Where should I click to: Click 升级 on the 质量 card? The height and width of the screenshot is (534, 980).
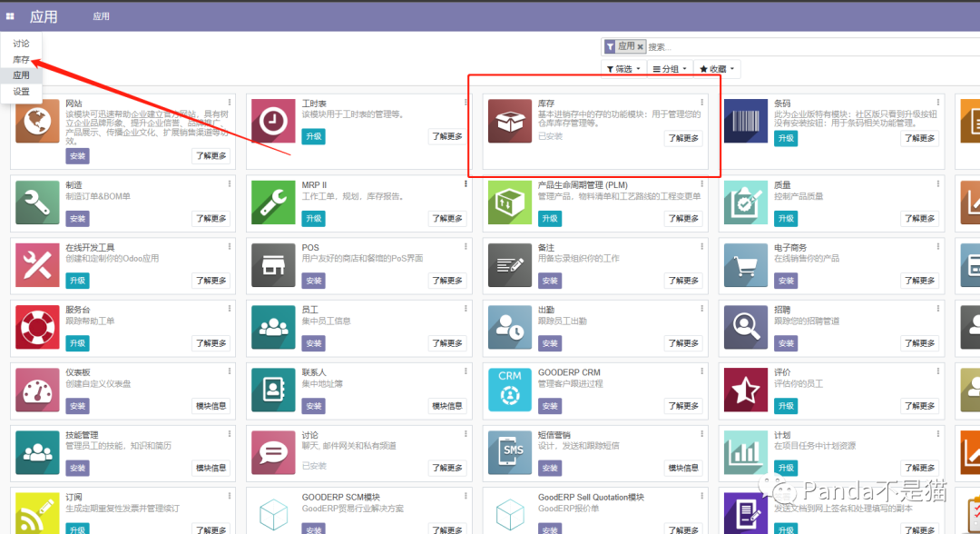786,218
